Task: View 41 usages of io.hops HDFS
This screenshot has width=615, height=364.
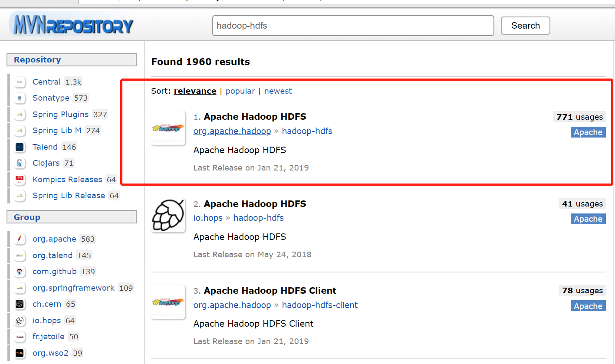Action: [x=582, y=204]
